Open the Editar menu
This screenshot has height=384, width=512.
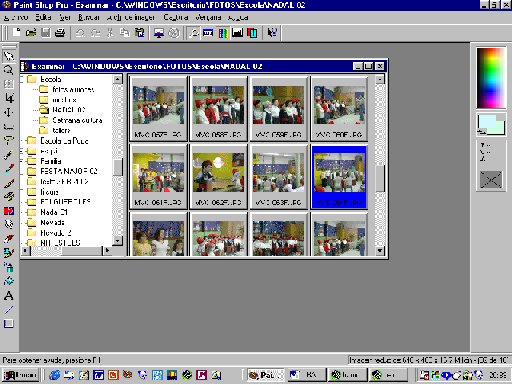pyautogui.click(x=43, y=17)
